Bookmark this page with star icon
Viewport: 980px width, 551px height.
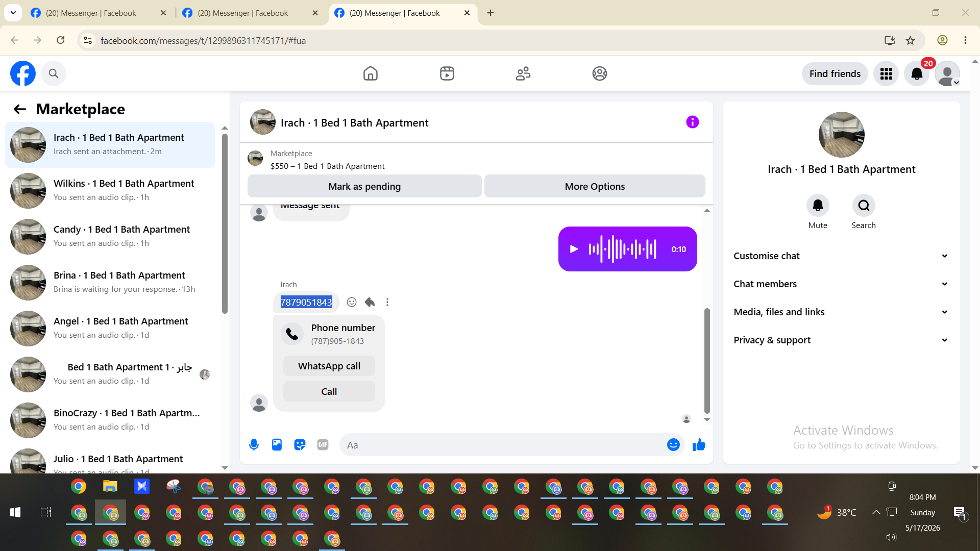tap(910, 40)
